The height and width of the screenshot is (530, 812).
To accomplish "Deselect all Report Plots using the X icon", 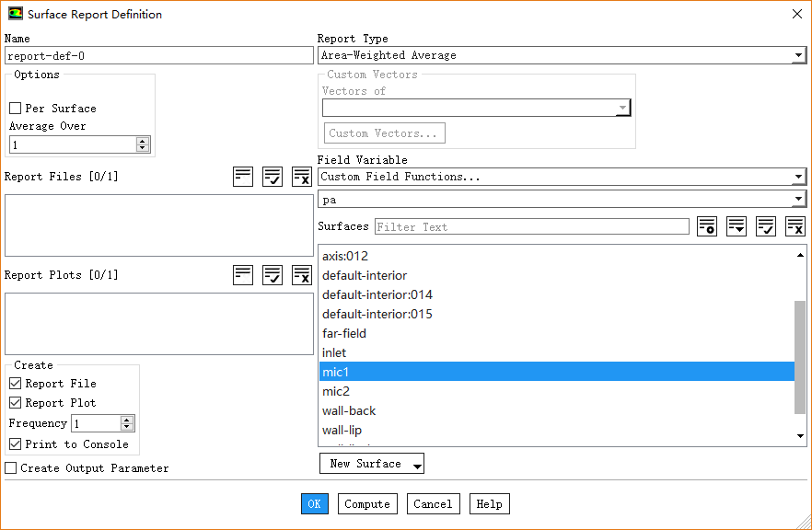I will (302, 275).
